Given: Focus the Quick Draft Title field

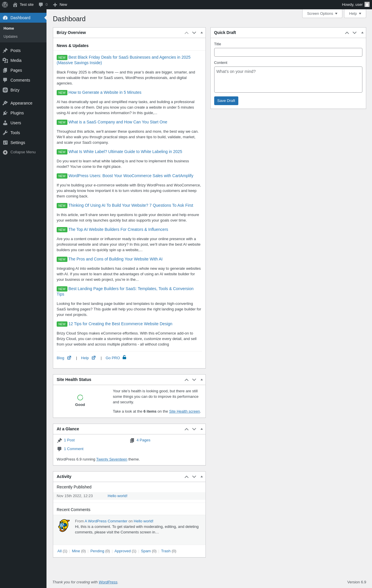Looking at the screenshot, I should [x=288, y=52].
